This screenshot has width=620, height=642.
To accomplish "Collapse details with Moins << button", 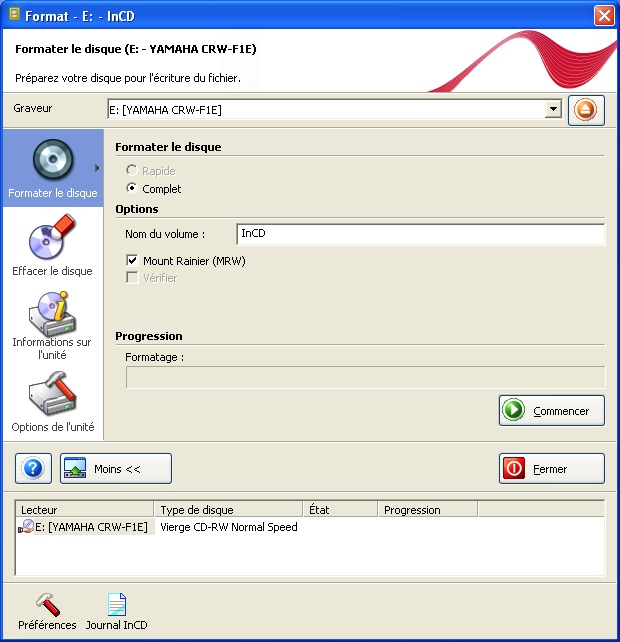I will (116, 468).
